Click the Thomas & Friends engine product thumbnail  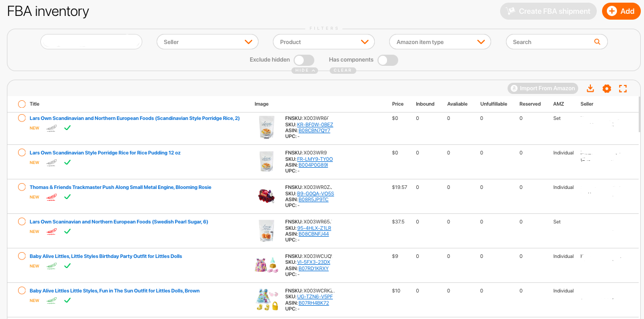[x=267, y=196]
